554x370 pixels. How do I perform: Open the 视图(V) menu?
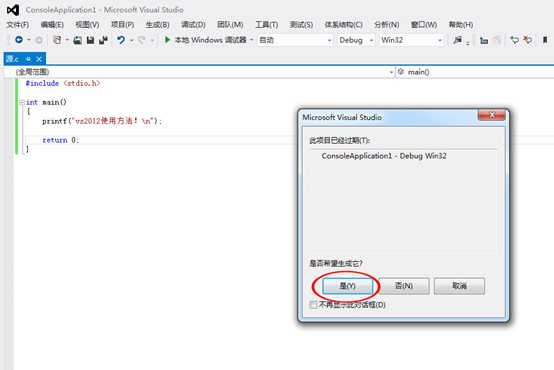pos(87,25)
